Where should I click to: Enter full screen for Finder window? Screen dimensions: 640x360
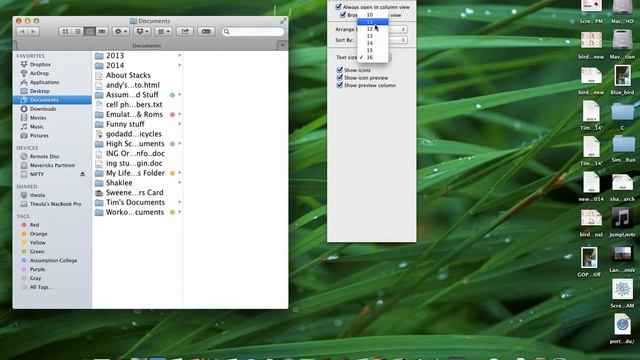click(x=283, y=20)
